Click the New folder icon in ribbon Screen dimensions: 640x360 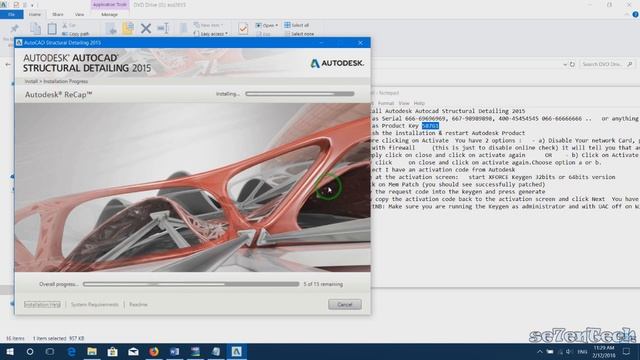pyautogui.click(x=184, y=28)
